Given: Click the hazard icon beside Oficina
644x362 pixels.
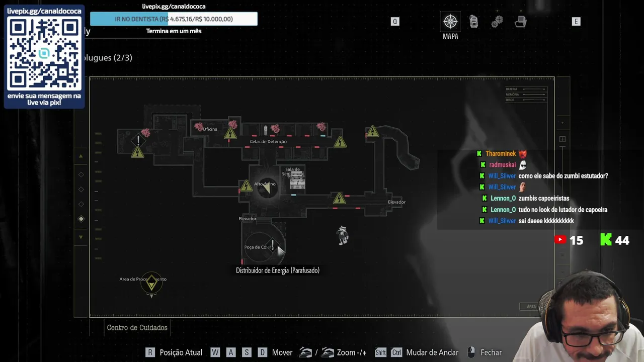Looking at the screenshot, I should (x=230, y=134).
